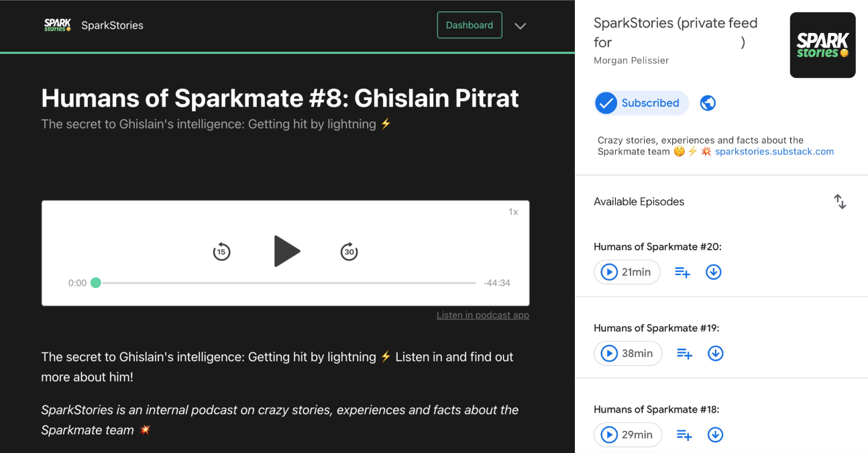Click the Morgan Pelissier author name
Screen dimensions: 868x453
click(x=631, y=60)
